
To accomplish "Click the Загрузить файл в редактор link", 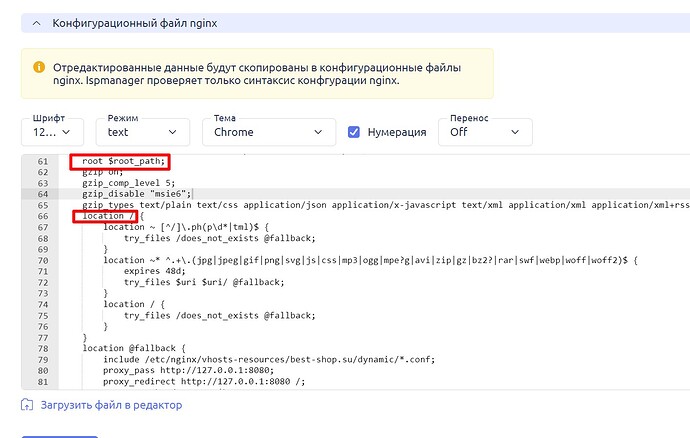I will pos(111,405).
